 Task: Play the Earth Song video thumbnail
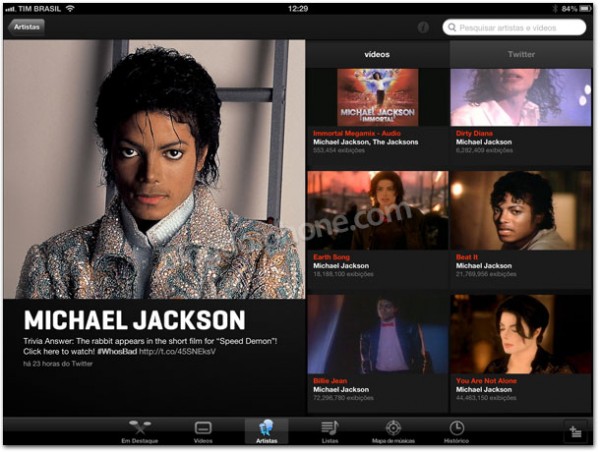378,210
